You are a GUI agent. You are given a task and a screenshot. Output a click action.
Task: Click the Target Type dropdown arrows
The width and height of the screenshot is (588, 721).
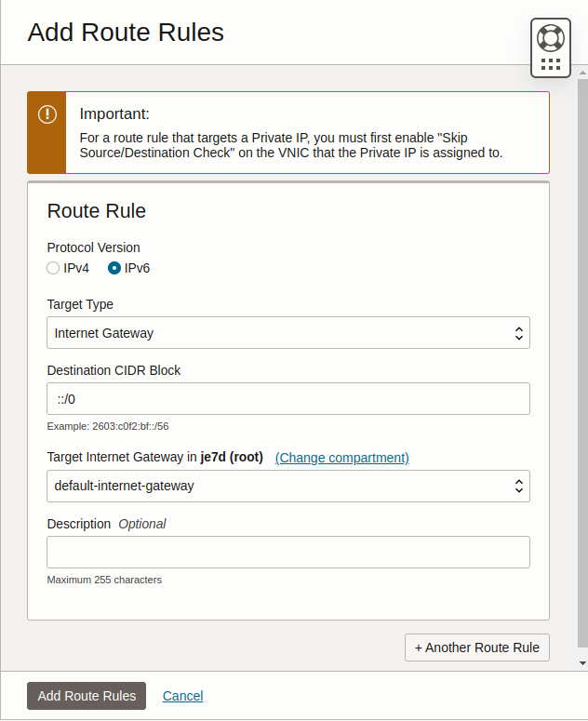[x=518, y=333]
